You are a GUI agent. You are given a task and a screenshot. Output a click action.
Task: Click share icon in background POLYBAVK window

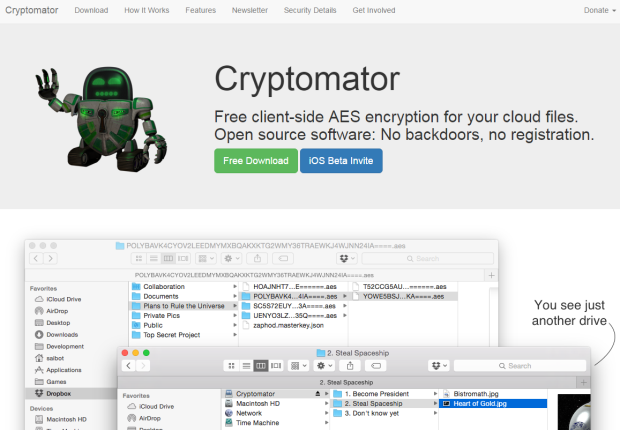[257, 258]
